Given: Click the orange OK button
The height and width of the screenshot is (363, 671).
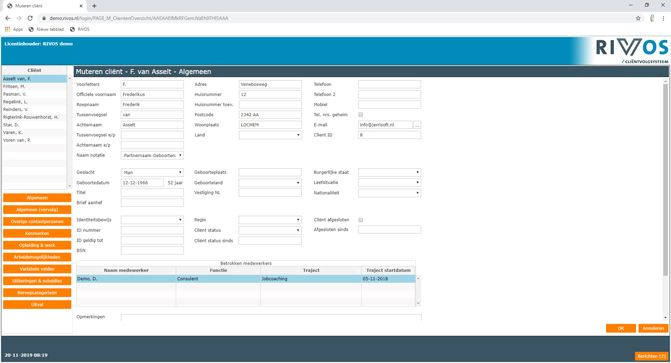Looking at the screenshot, I should tap(621, 328).
